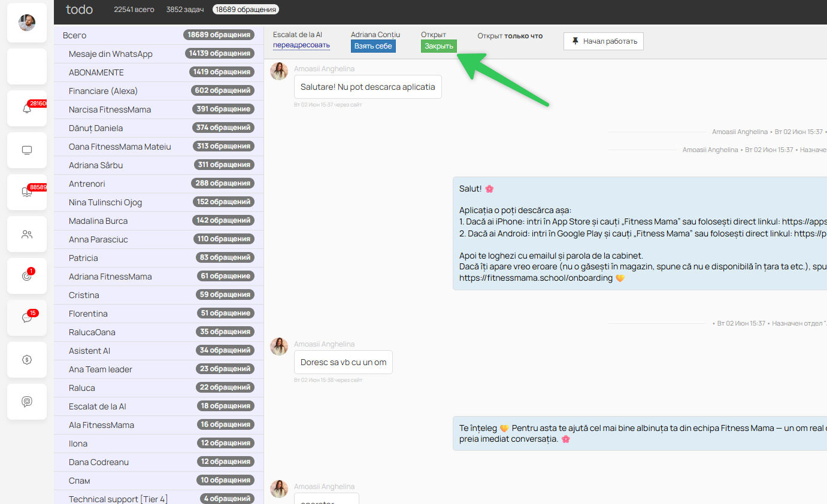827x504 pixels.
Task: Select 'Escalat de la AI' list row
Action: click(159, 406)
